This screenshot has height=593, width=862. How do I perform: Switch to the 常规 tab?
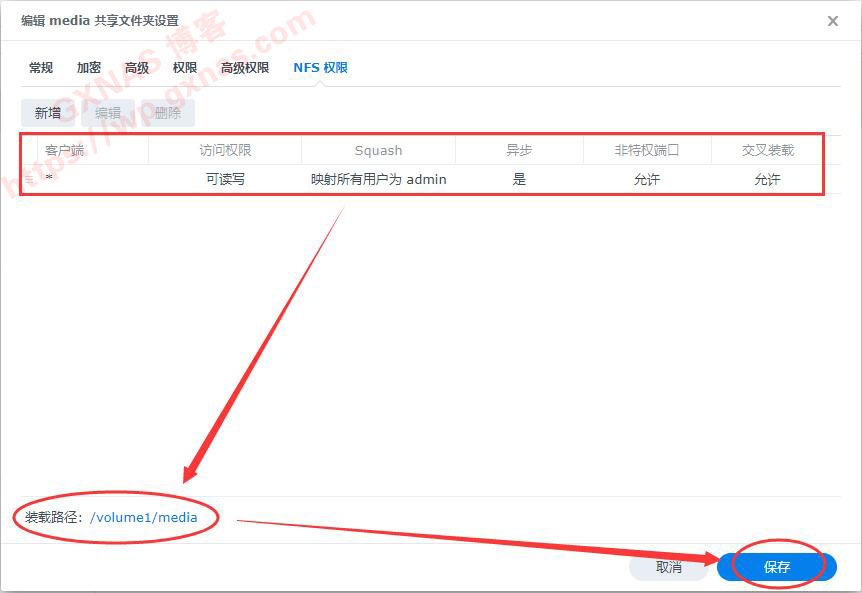41,68
